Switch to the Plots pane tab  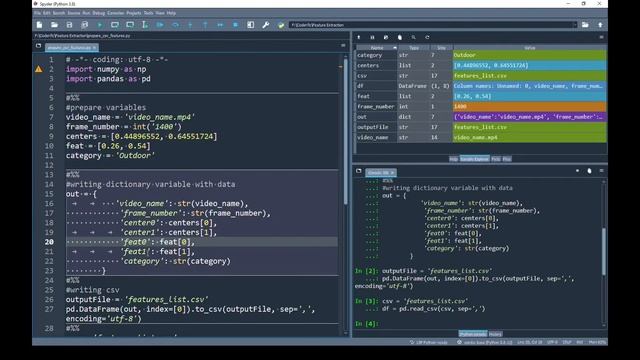pos(496,159)
